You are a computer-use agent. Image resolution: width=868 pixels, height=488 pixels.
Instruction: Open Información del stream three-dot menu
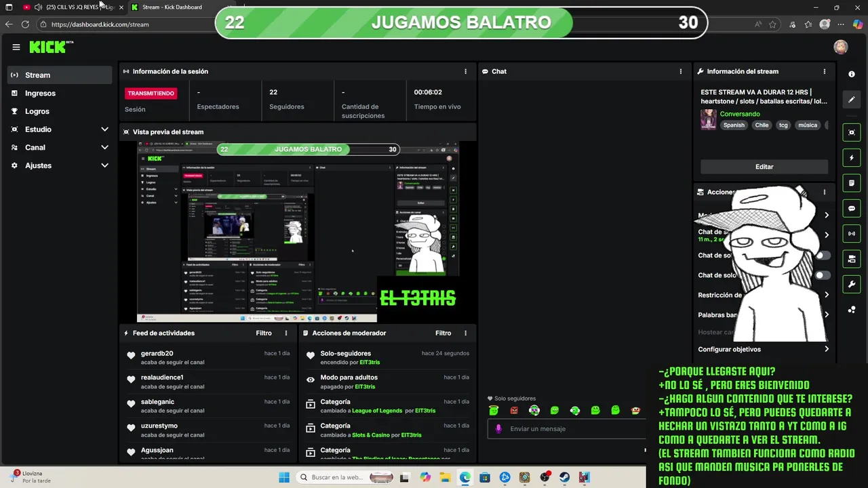825,71
